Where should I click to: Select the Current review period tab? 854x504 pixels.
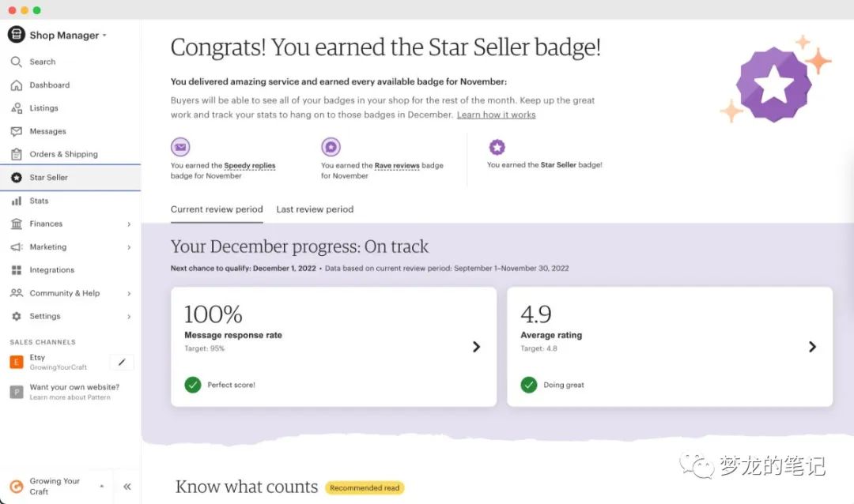click(217, 209)
